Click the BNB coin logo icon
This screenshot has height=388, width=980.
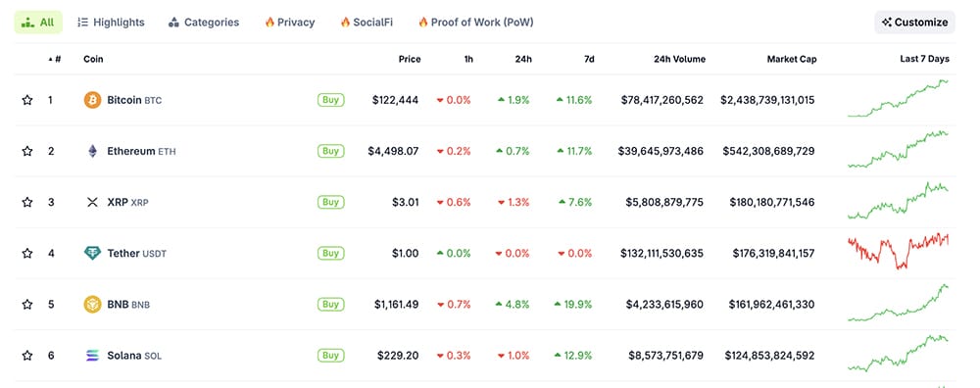92,305
